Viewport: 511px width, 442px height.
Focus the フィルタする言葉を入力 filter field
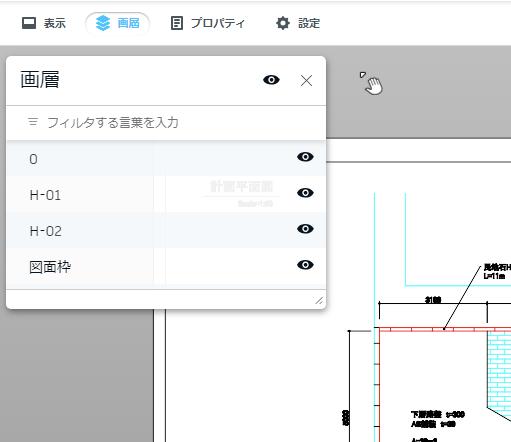pyautogui.click(x=166, y=123)
